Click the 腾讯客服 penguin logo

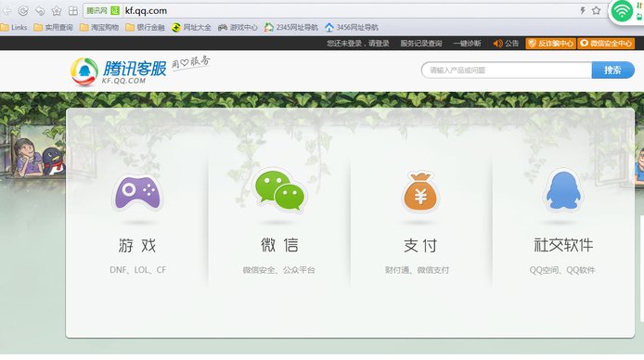(84, 71)
